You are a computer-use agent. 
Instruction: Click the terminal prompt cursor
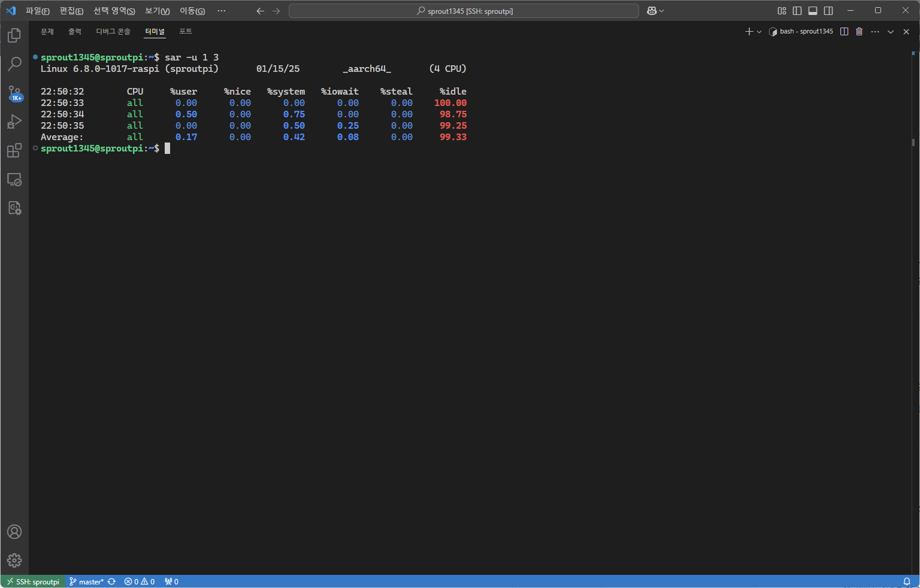[x=168, y=148]
